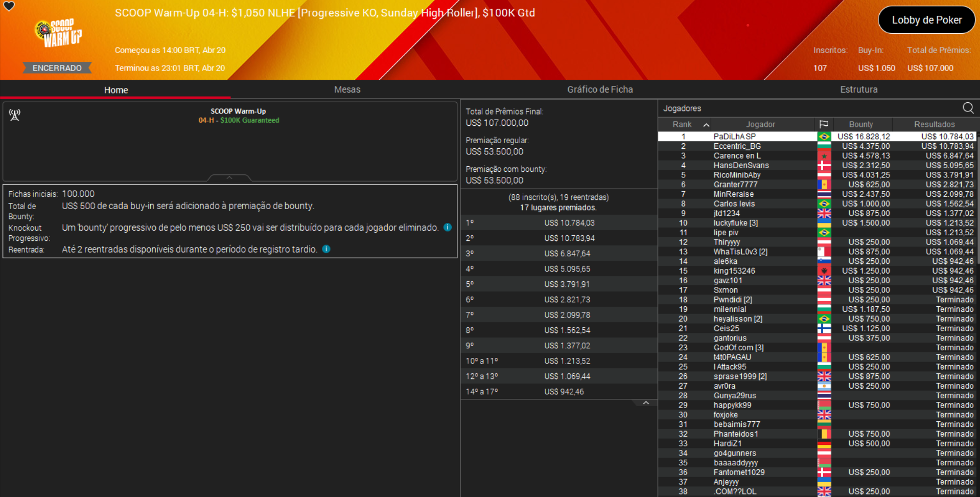Click the UK flag beside sprase1999 [2]

point(824,376)
